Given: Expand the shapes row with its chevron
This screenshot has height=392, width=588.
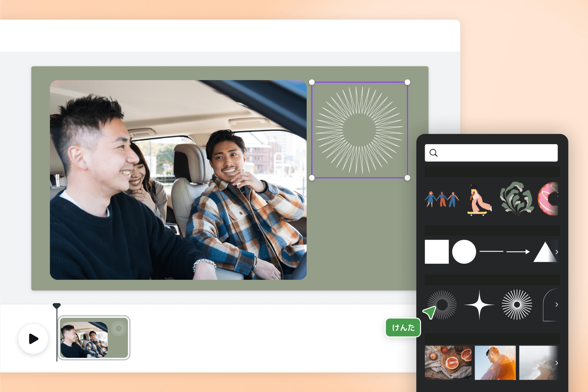Looking at the screenshot, I should tap(556, 252).
